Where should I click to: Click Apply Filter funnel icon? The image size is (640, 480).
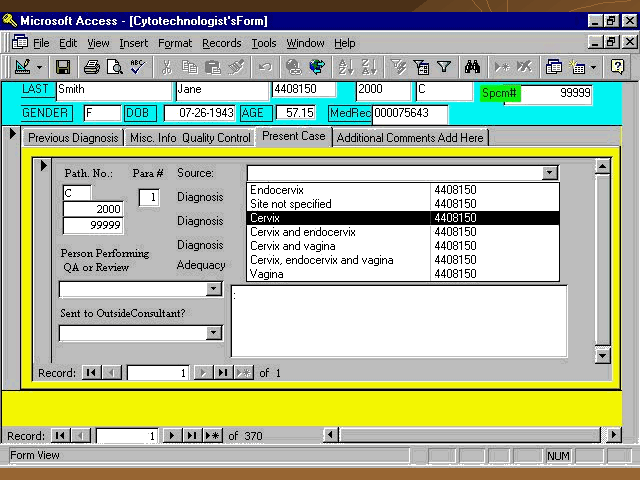pyautogui.click(x=444, y=67)
